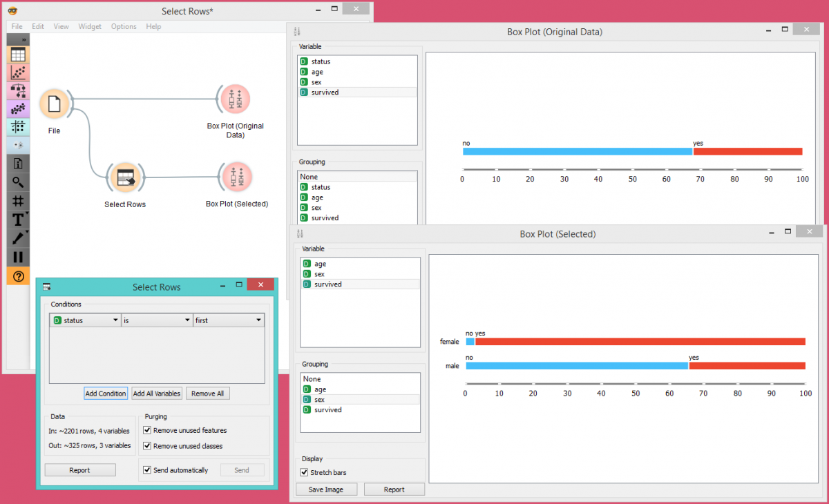Select the text annotation T tool
The width and height of the screenshot is (829, 504).
click(19, 220)
